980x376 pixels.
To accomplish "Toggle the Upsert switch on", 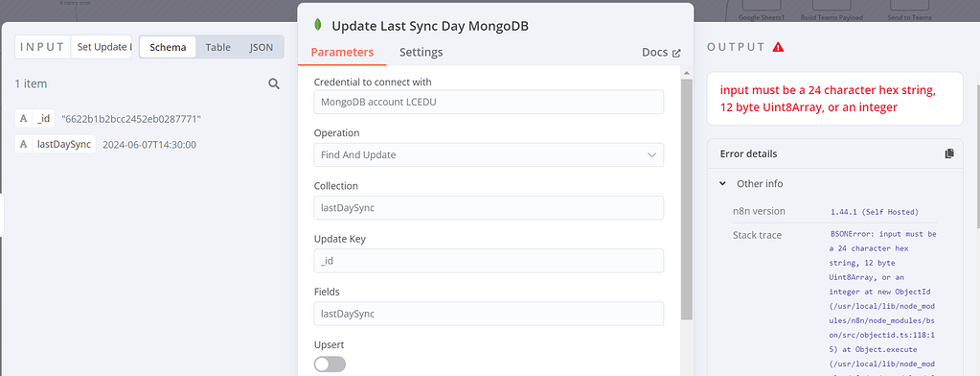I will click(330, 364).
